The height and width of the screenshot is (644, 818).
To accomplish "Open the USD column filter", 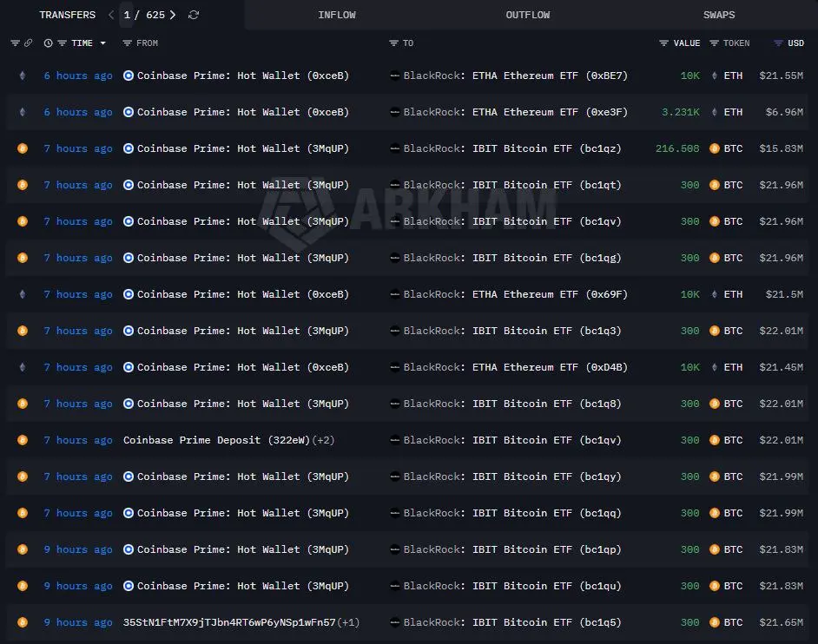I will [x=778, y=43].
